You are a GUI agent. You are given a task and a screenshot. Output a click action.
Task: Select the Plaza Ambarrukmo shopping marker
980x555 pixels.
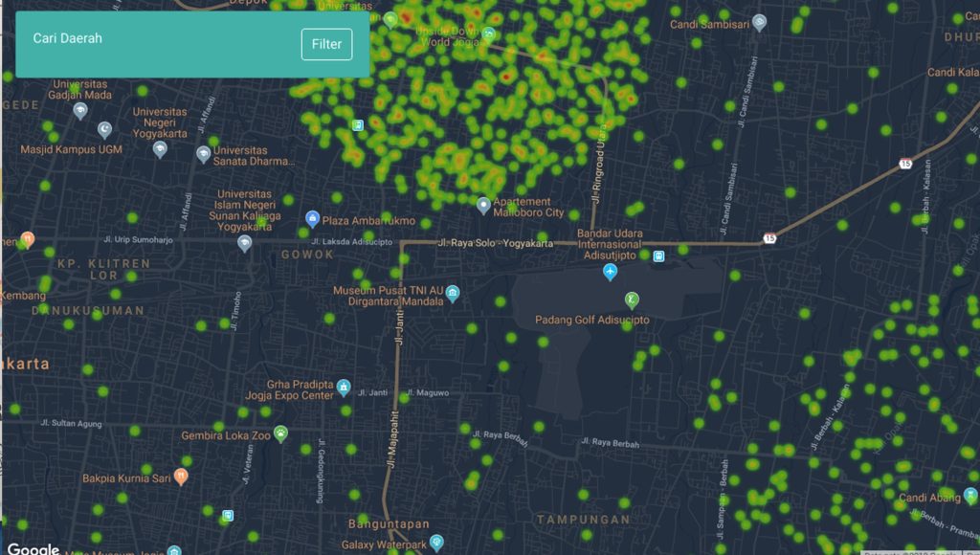tap(312, 220)
